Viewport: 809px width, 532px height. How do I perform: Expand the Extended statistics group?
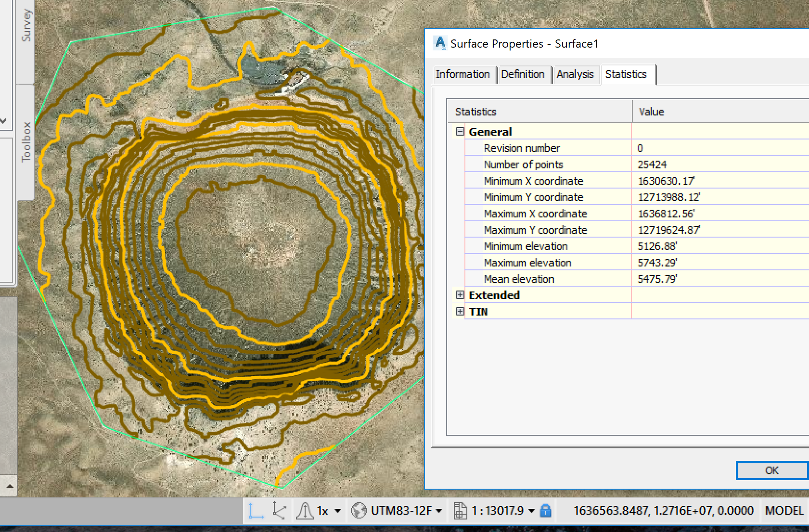tap(460, 295)
